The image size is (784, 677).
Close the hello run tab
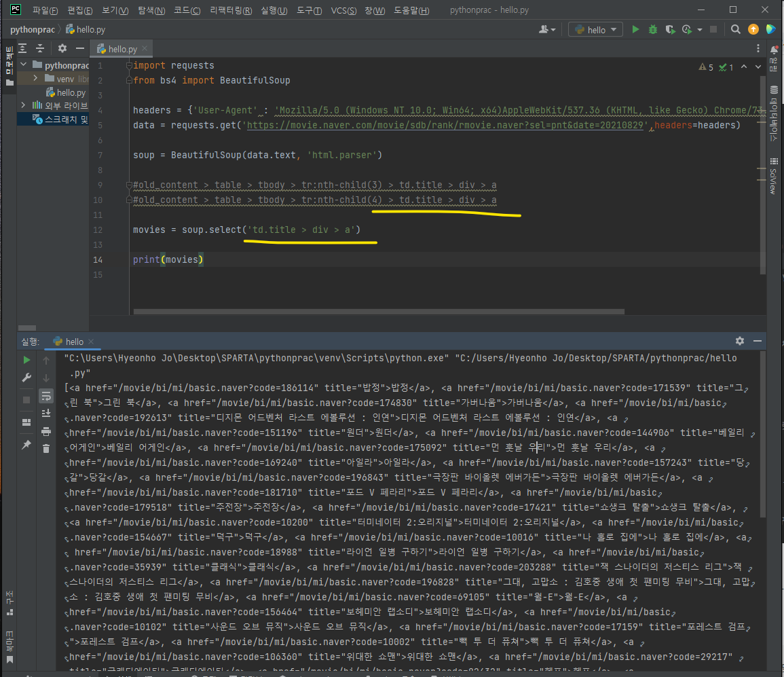point(90,341)
